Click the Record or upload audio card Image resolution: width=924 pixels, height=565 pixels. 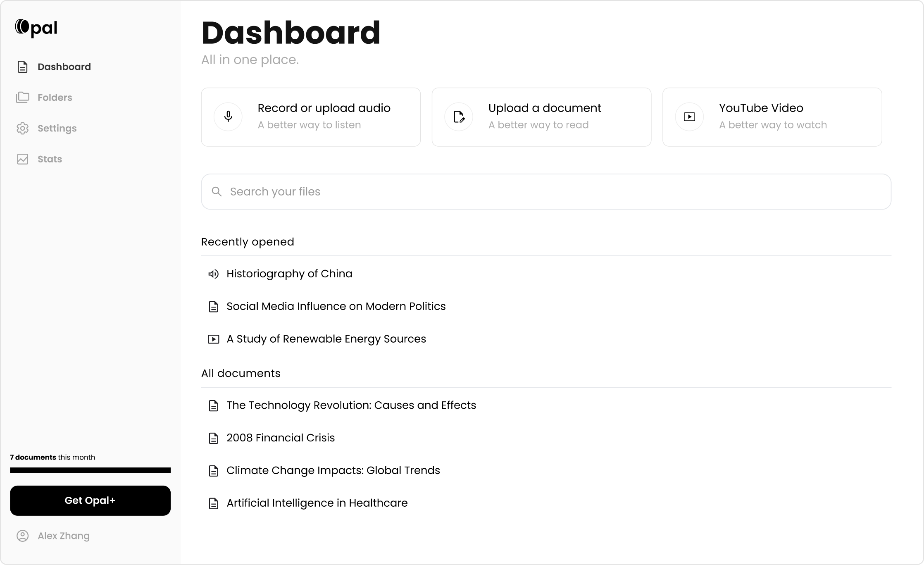[311, 117]
